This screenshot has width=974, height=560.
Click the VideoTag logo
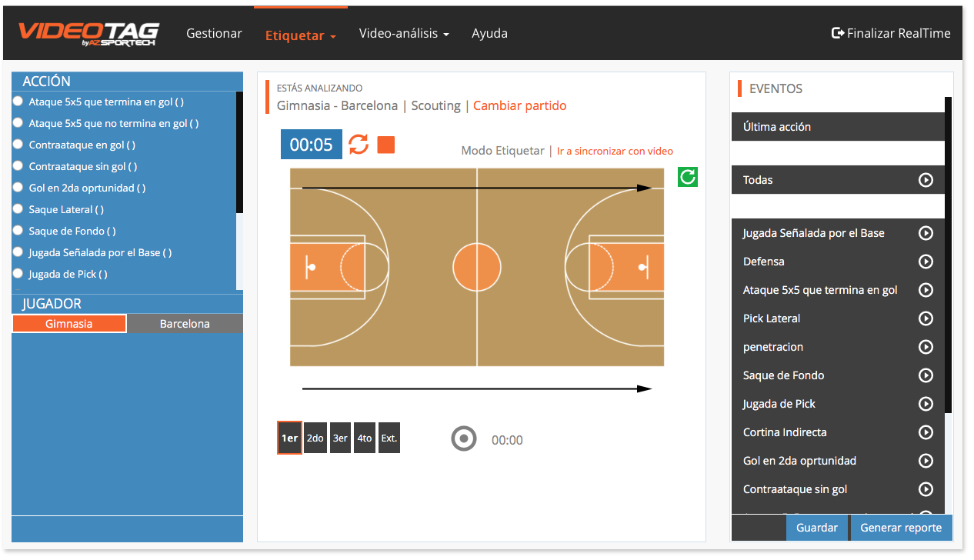[88, 33]
